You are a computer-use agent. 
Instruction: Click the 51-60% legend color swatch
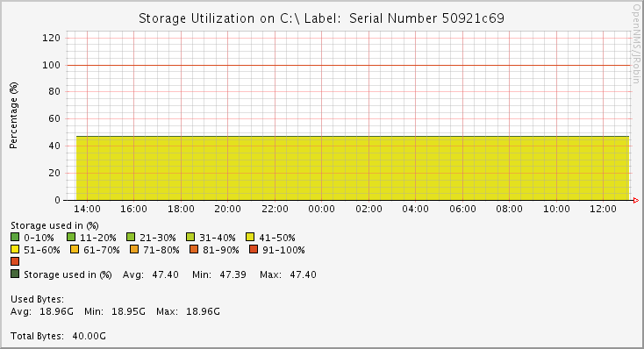coord(15,249)
